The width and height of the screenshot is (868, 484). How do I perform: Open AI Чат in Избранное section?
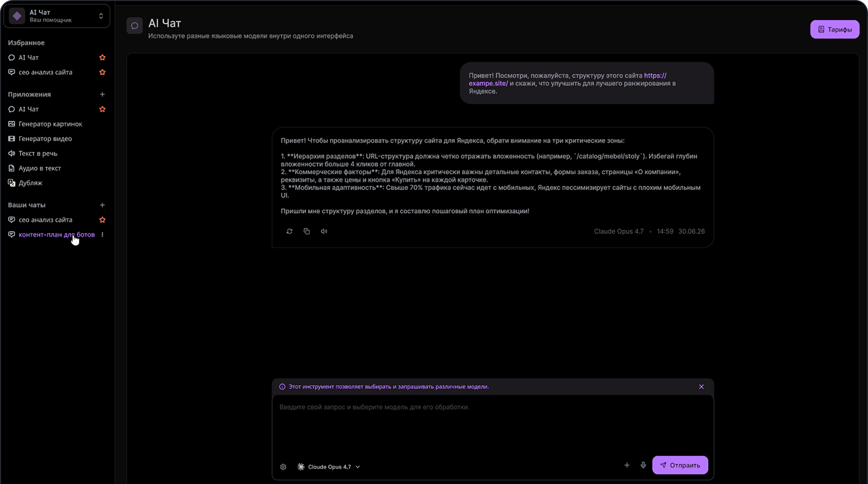[x=29, y=57]
